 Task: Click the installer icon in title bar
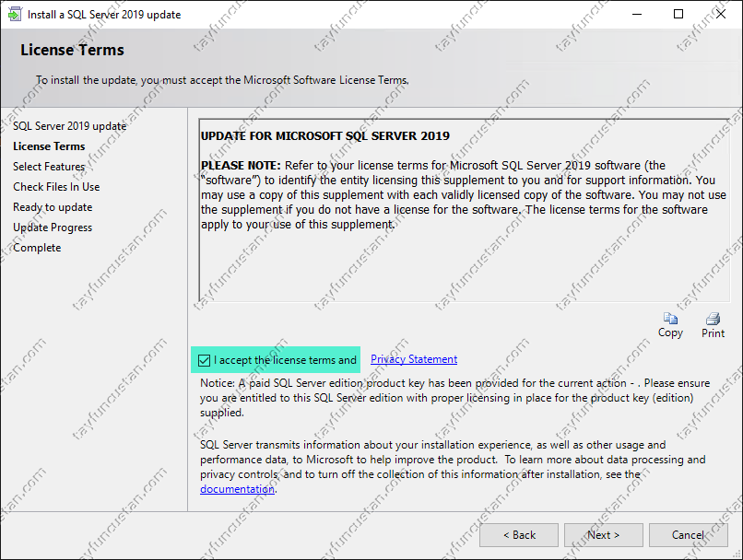point(15,14)
